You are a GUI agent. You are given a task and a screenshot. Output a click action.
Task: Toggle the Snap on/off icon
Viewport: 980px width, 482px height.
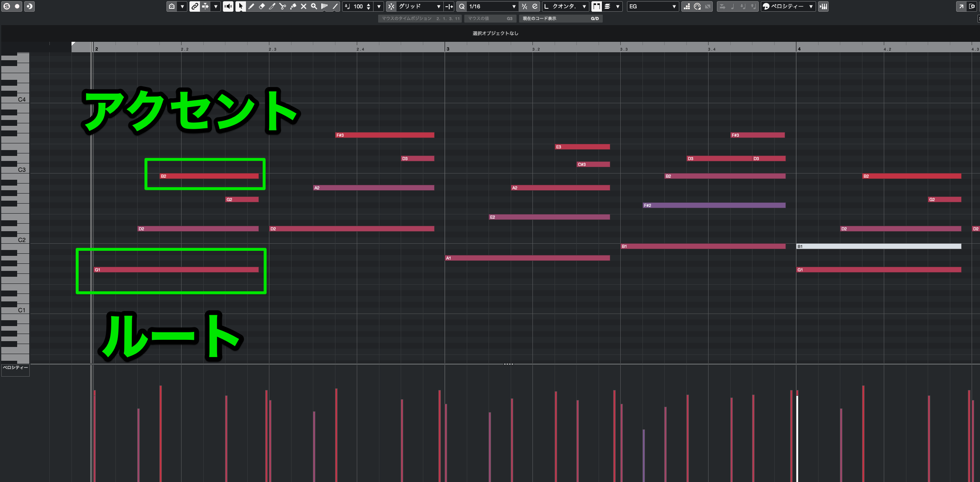(391, 6)
